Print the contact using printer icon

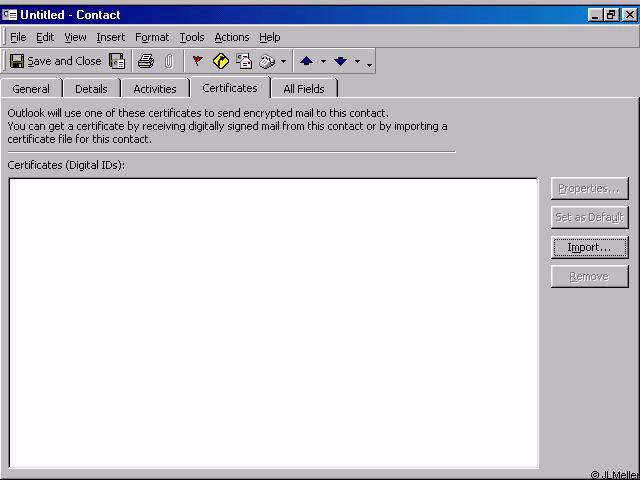pos(146,61)
